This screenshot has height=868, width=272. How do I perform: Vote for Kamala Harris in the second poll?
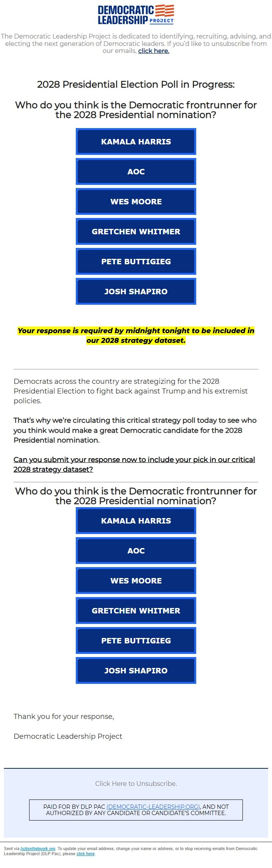(136, 520)
